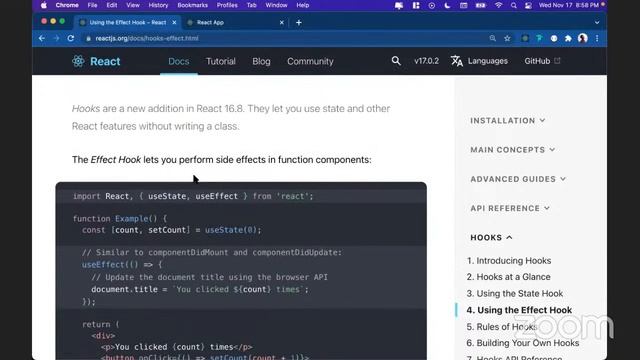
Task: Open the Chrome Edit menu
Action: [111, 5]
